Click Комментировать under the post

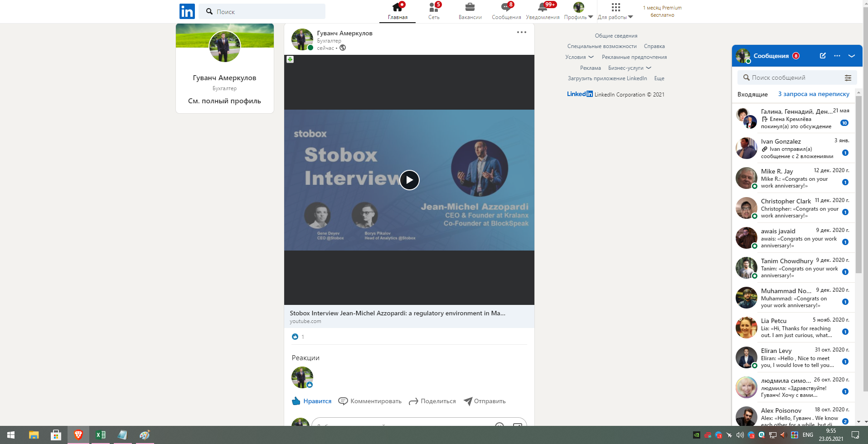pos(370,401)
